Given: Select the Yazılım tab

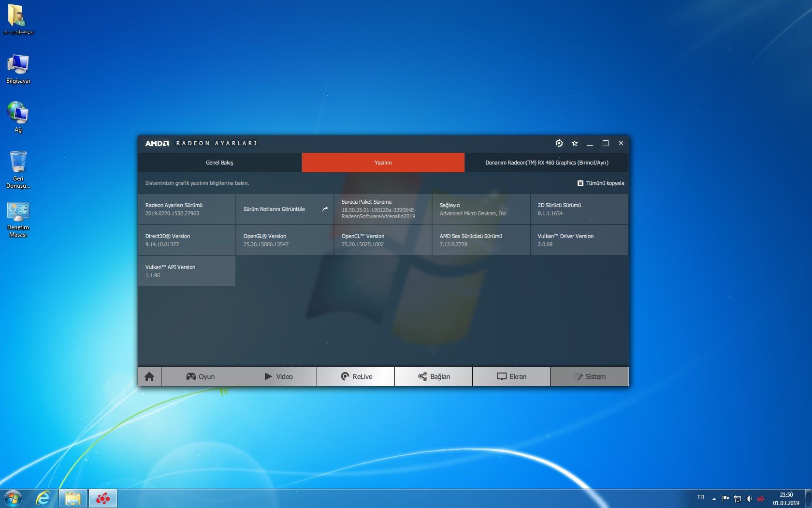Looking at the screenshot, I should pos(383,163).
